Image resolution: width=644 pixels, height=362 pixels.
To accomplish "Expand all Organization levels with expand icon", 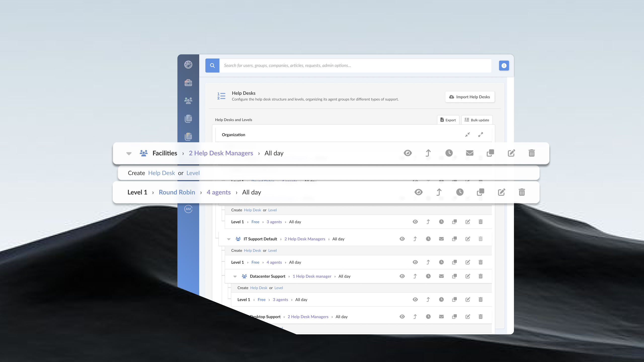I will (480, 135).
